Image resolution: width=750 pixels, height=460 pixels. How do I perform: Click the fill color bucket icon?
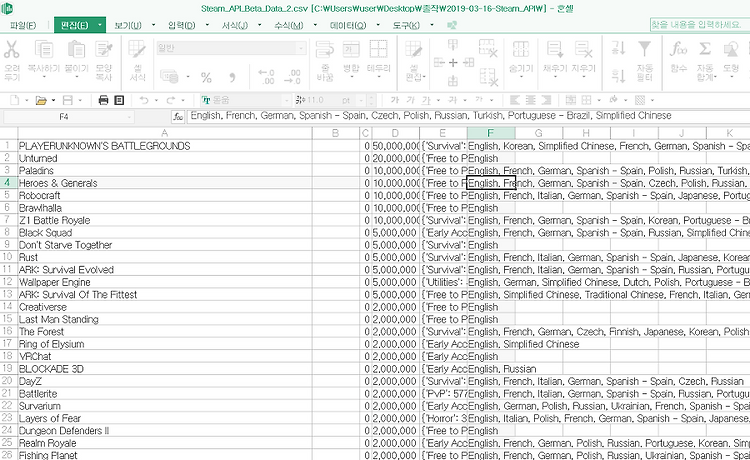point(614,100)
